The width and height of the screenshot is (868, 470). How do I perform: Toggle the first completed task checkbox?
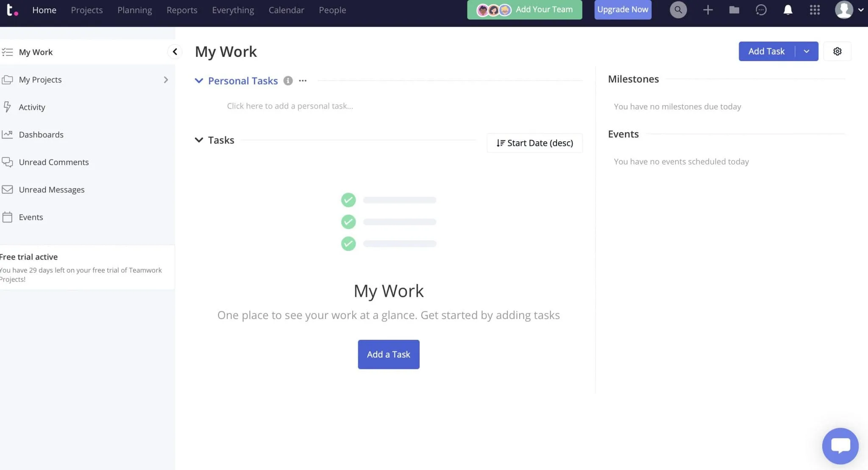coord(348,200)
